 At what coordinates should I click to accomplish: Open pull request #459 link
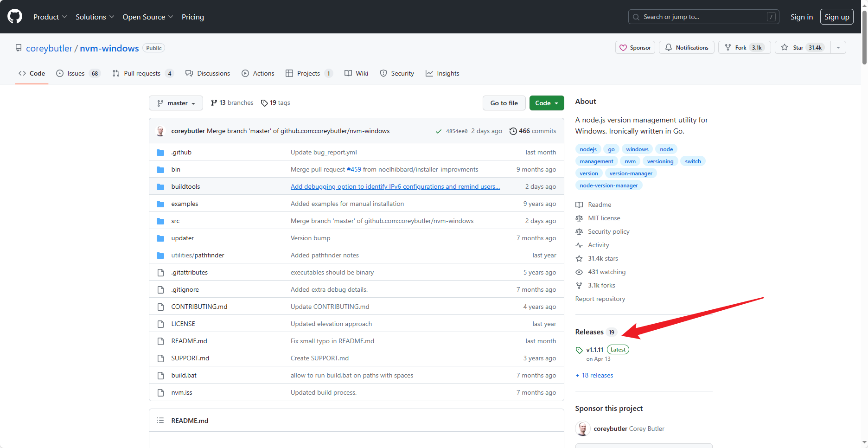click(354, 169)
